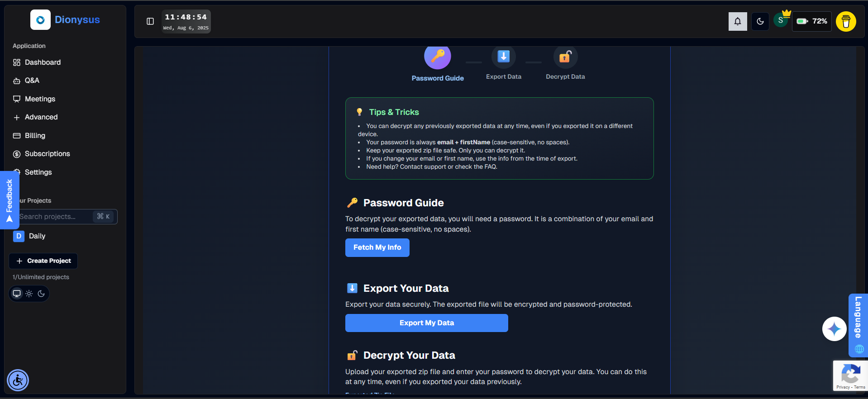The width and height of the screenshot is (868, 399).
Task: Click the Feedback side tab
Action: click(9, 200)
